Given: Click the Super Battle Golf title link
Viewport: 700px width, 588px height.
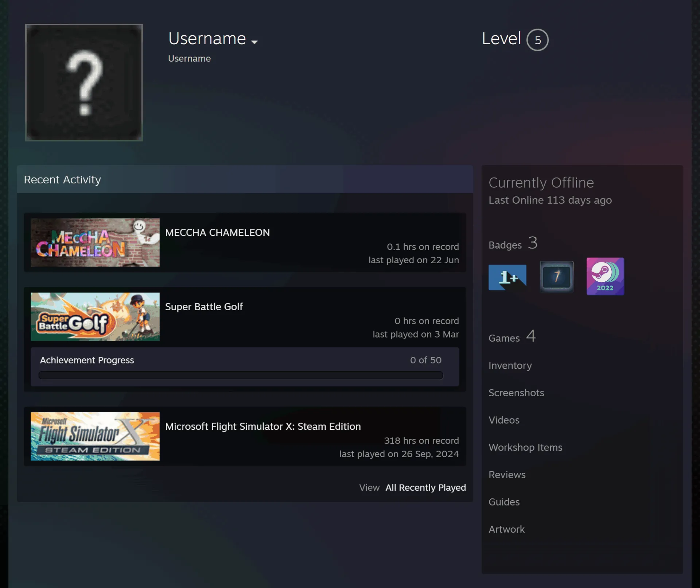Looking at the screenshot, I should click(204, 307).
